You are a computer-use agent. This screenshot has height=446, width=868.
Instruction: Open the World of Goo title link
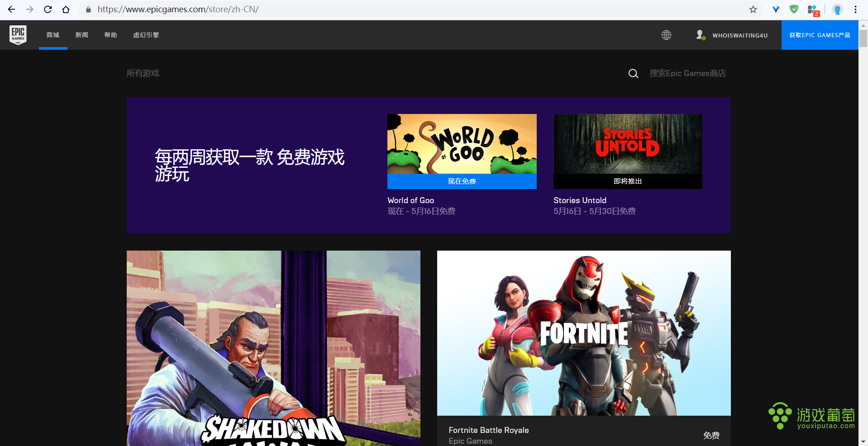point(411,200)
